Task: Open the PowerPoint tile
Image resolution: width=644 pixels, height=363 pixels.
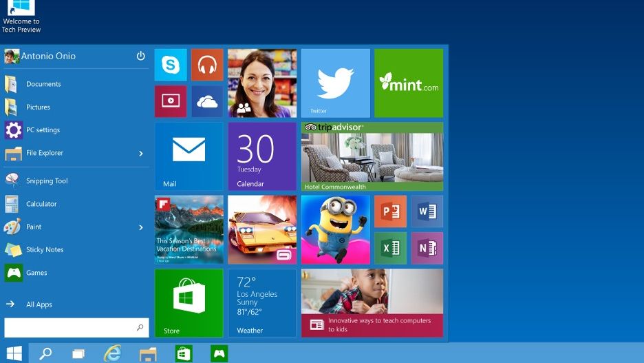Action: coord(390,211)
